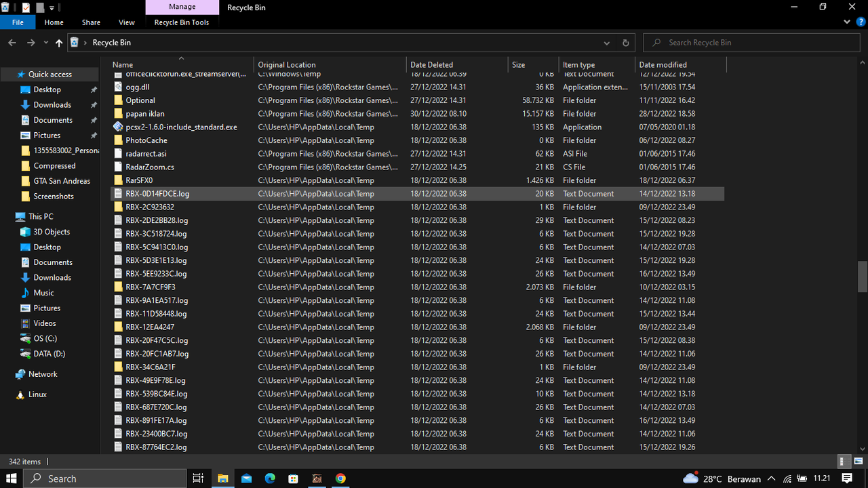Image resolution: width=868 pixels, height=488 pixels.
Task: Select the Optional folder icon
Action: pyautogui.click(x=118, y=100)
